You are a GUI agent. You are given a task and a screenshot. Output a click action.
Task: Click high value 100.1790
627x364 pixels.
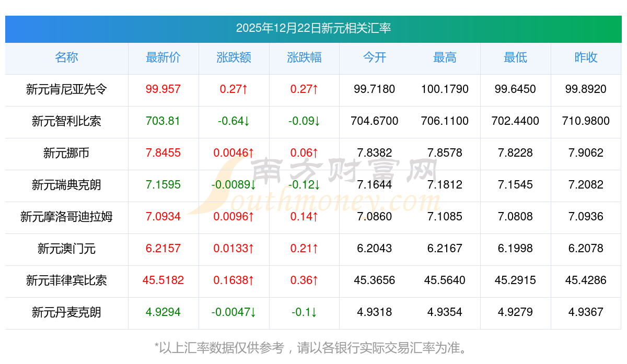(445, 89)
